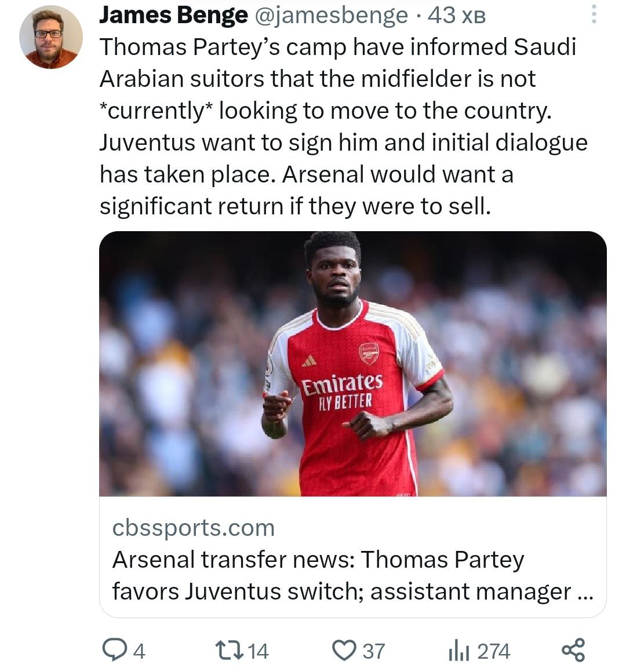Viewport: 626px width, 672px height.
Task: Click the 43 хв timestamp
Action: [456, 16]
